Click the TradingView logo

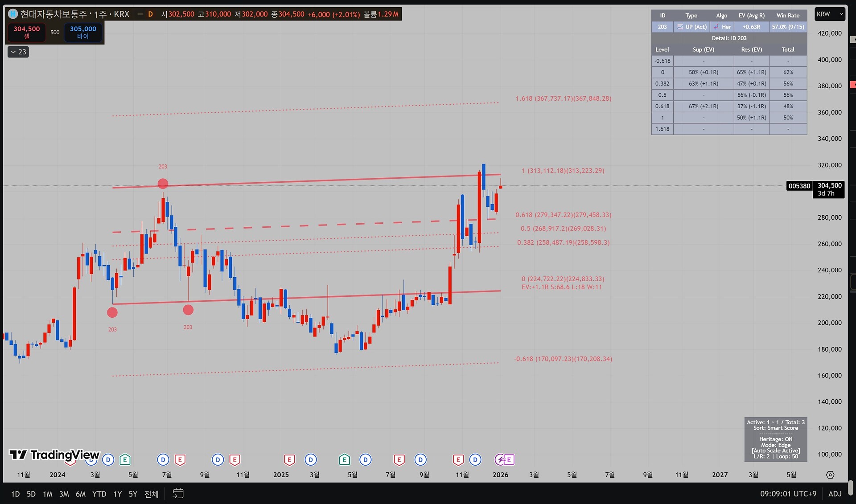click(x=54, y=455)
